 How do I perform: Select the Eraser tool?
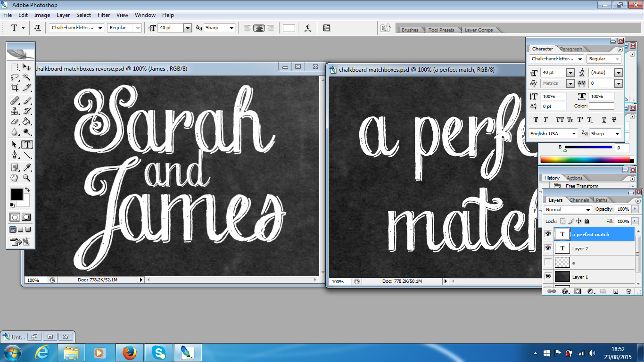click(x=15, y=122)
